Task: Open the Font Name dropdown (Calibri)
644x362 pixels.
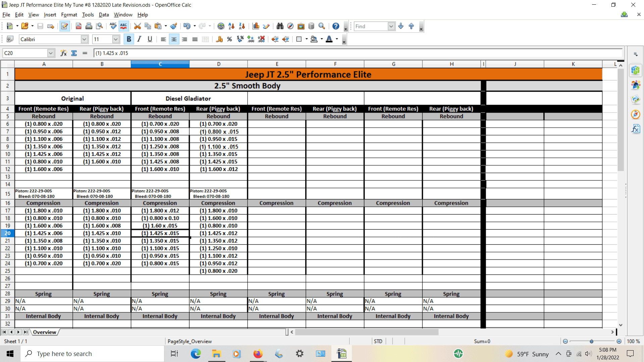Action: 84,39
